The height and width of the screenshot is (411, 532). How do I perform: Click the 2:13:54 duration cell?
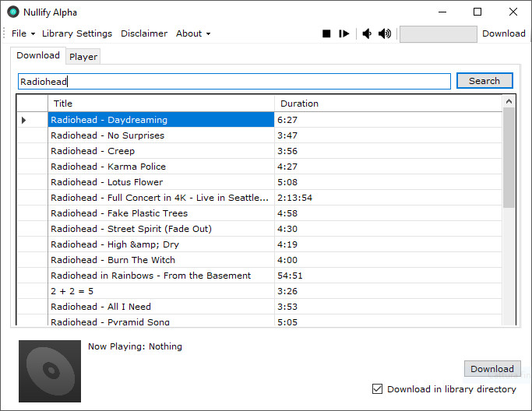pos(388,198)
